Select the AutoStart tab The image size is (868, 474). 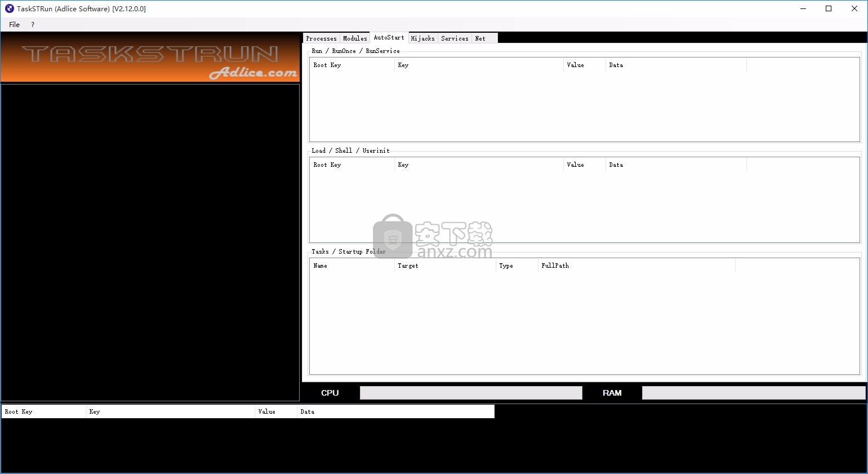(x=389, y=37)
